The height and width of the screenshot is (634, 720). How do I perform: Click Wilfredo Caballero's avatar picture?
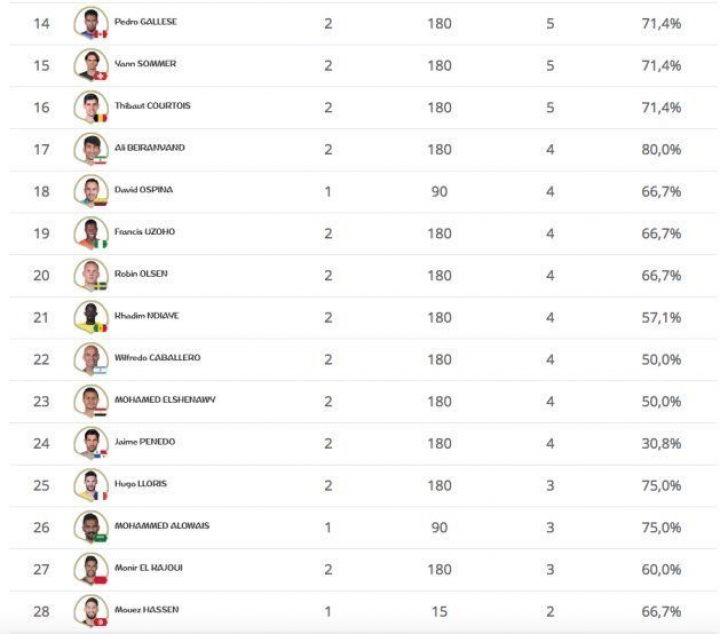point(90,359)
